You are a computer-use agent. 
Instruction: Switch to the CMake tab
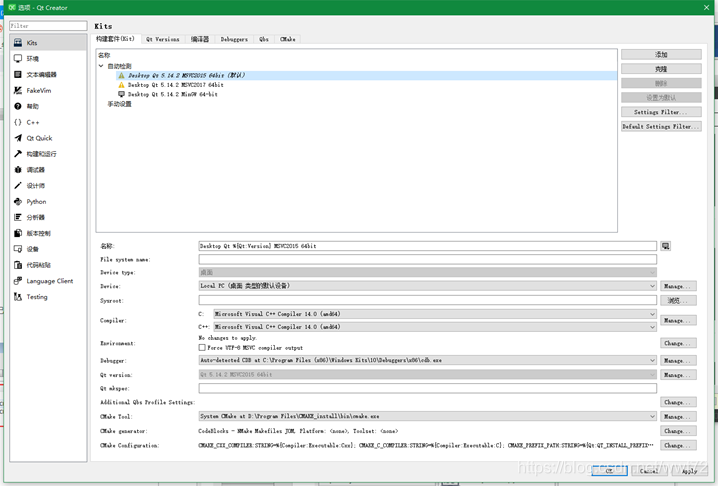(288, 39)
